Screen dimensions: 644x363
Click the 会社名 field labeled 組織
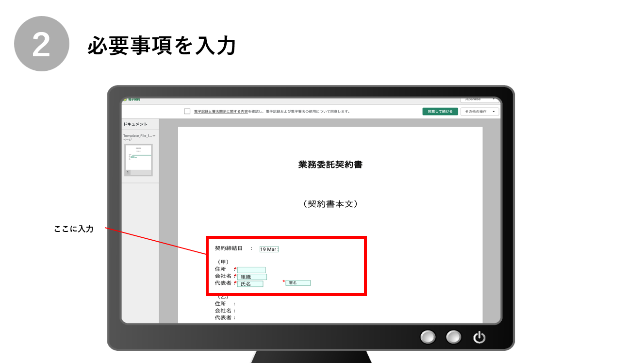click(251, 277)
